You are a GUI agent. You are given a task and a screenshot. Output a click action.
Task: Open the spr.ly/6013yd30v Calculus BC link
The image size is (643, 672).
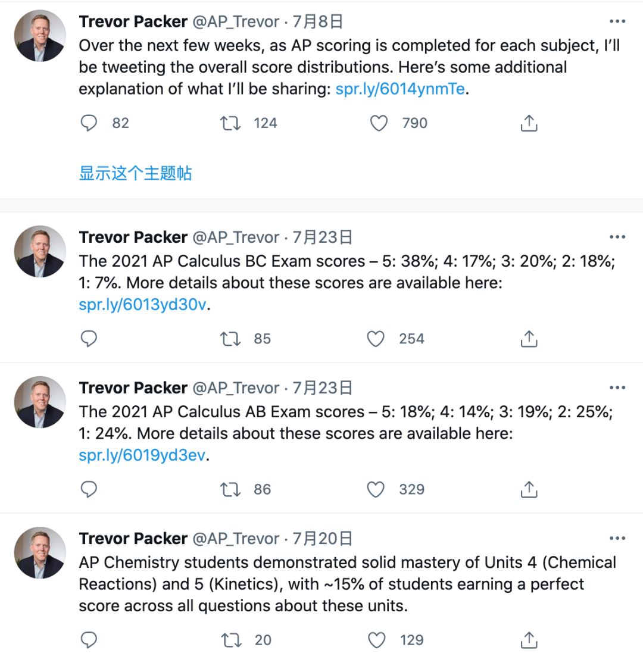pyautogui.click(x=143, y=304)
